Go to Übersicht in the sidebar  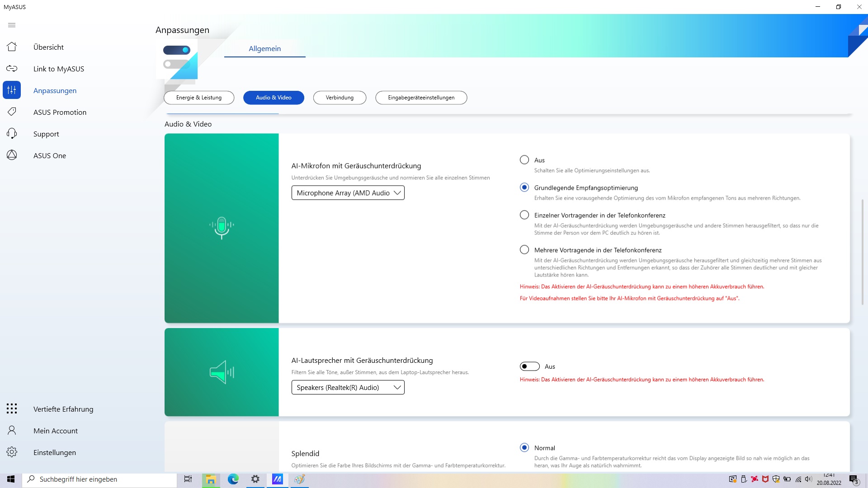pos(48,47)
